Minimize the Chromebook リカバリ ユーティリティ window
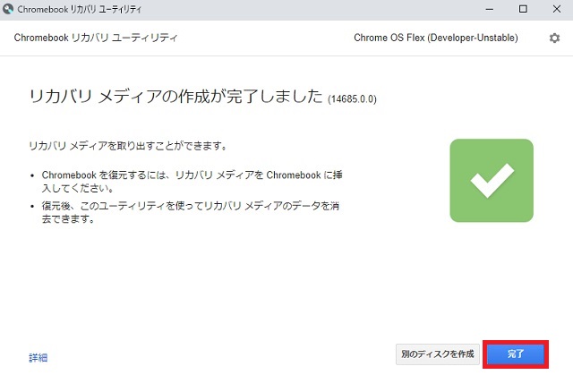Image resolution: width=573 pixels, height=392 pixels. click(490, 9)
